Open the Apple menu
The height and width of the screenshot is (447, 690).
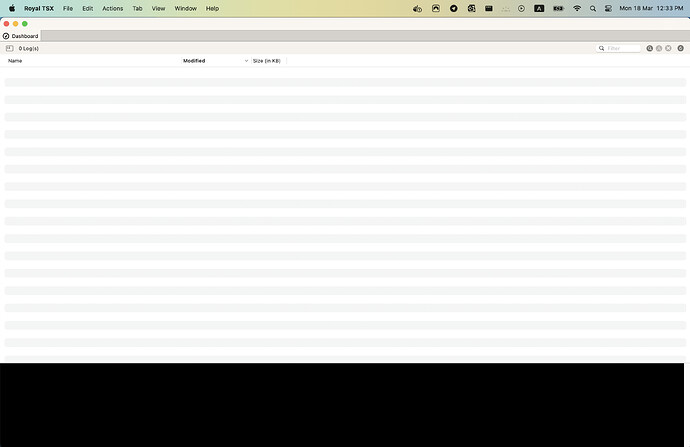12,8
